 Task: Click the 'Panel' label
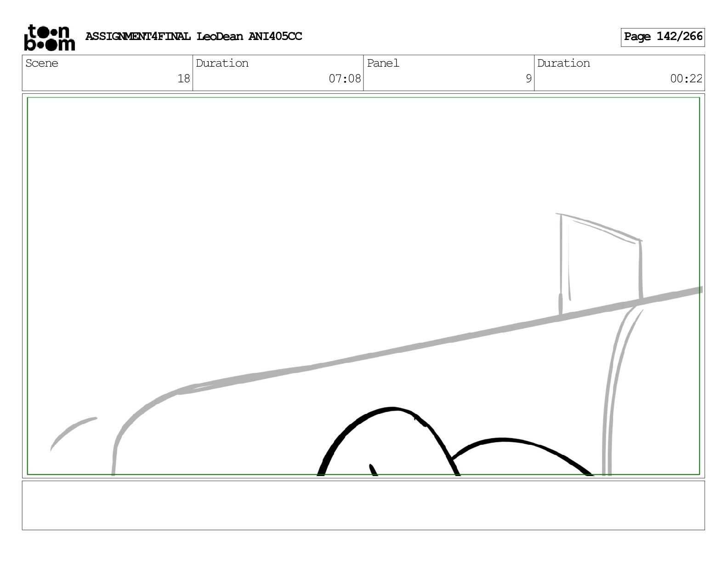[383, 63]
